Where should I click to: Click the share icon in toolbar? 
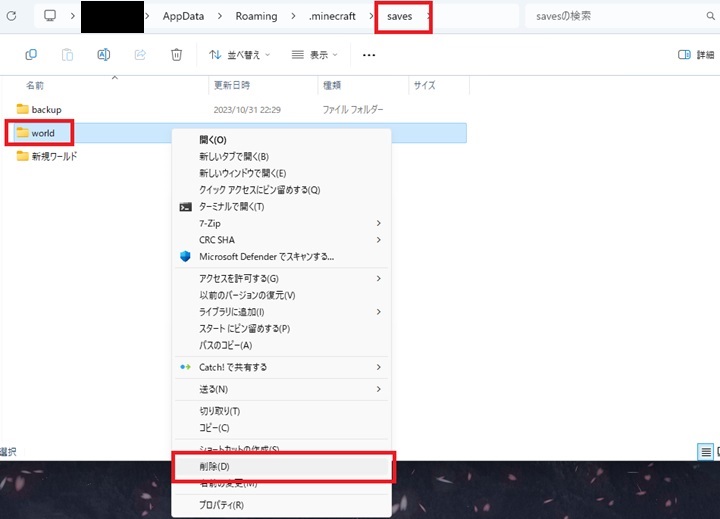point(140,55)
